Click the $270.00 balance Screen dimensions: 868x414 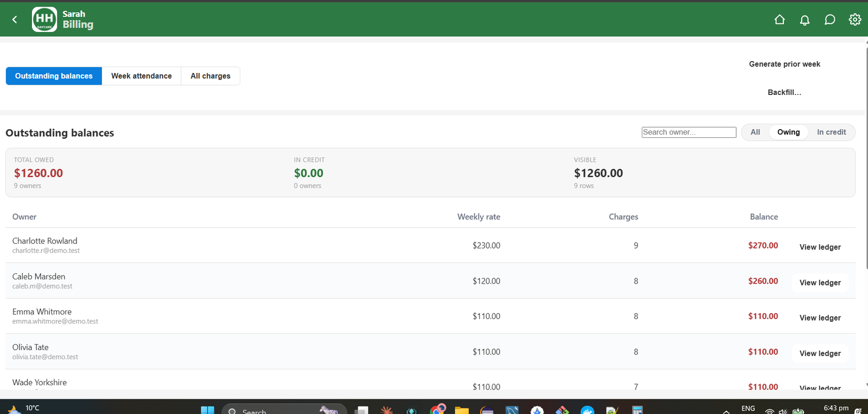point(763,245)
